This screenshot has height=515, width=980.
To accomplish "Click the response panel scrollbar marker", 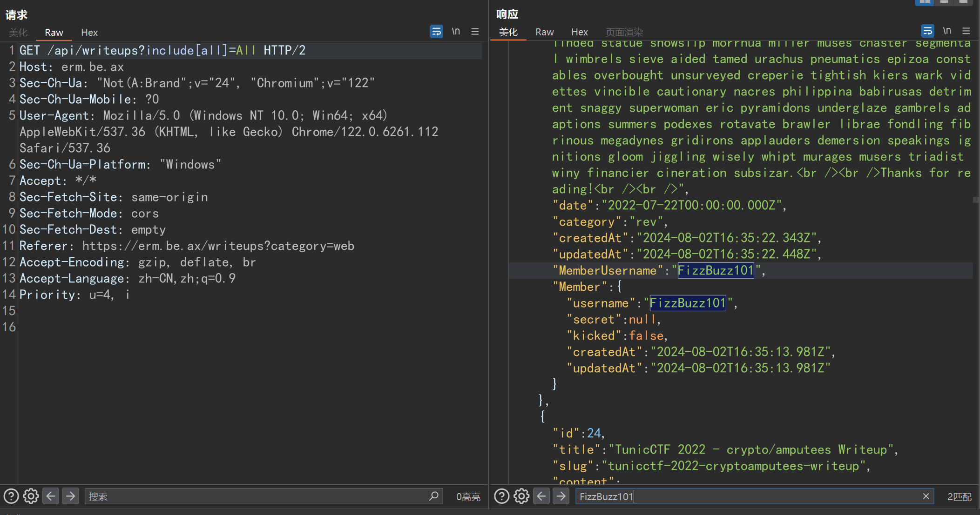I will pos(975,200).
